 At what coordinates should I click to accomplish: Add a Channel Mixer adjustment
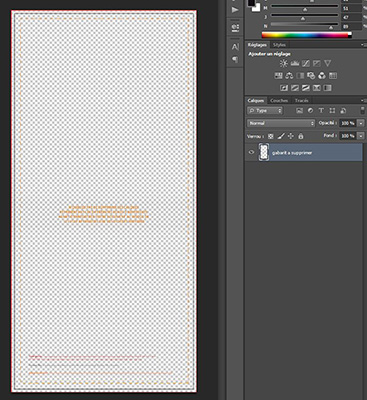tap(322, 76)
